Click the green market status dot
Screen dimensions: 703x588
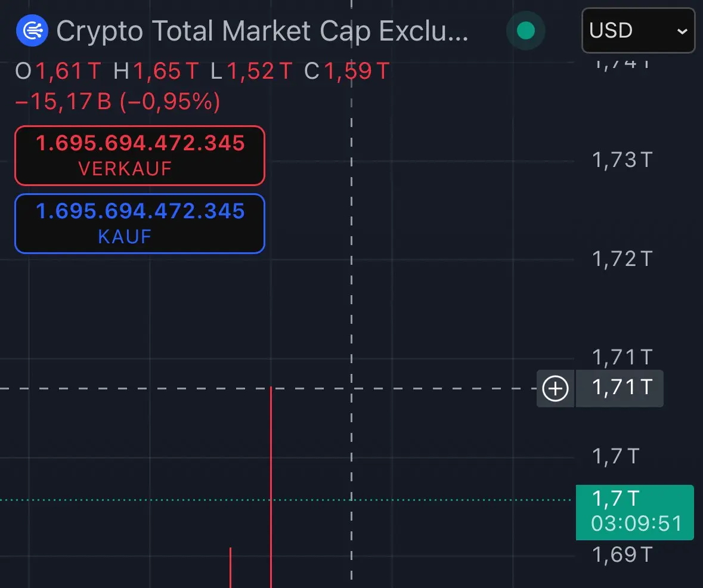tap(525, 30)
